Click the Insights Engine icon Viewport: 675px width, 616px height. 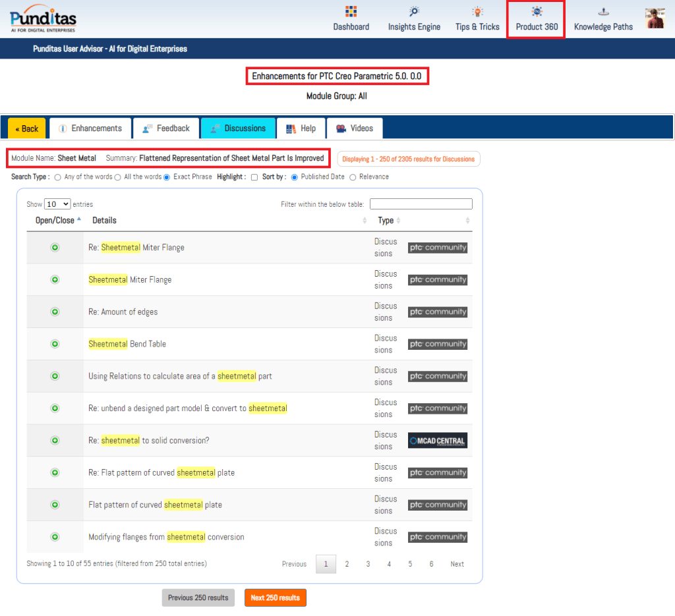(x=414, y=12)
